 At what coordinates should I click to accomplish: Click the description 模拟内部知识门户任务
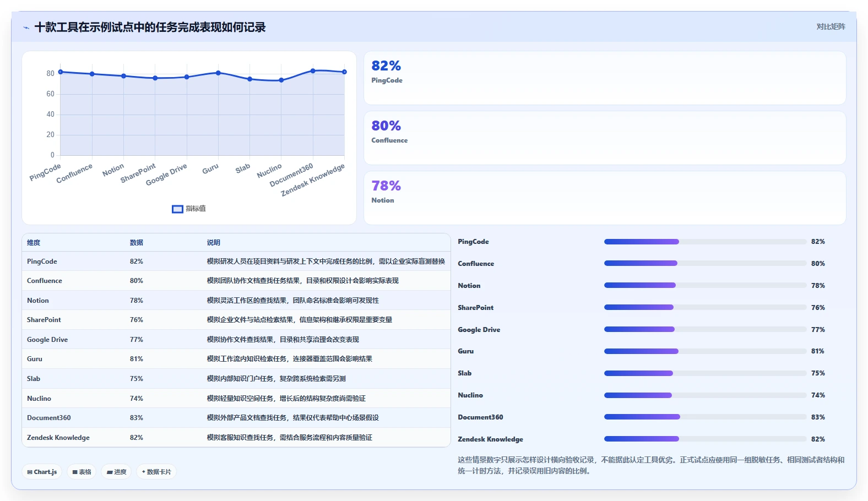[x=276, y=379]
